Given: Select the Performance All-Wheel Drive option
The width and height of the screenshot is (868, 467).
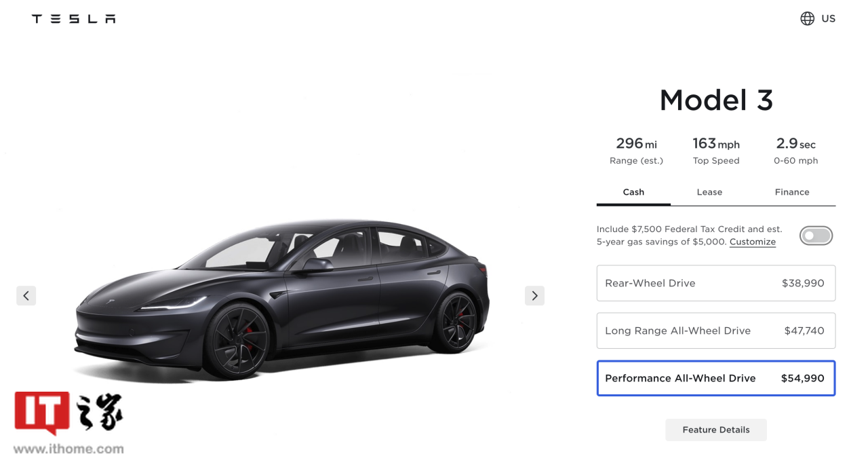Looking at the screenshot, I should (x=716, y=378).
